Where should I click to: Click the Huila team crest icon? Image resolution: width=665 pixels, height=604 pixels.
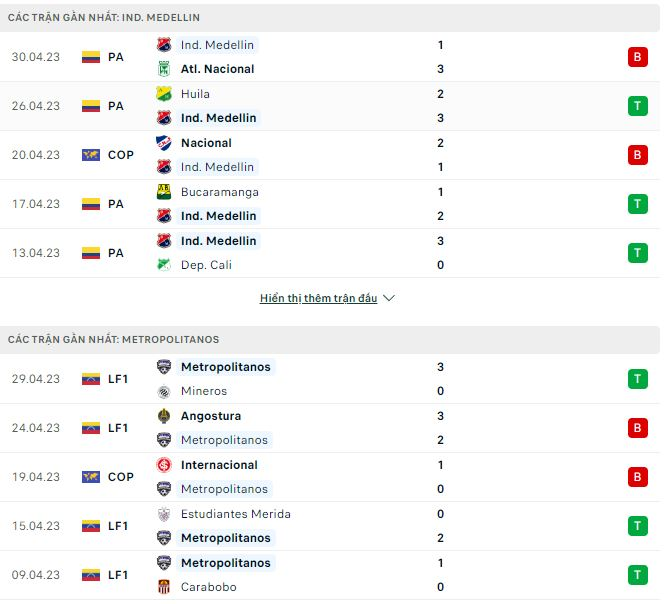(x=164, y=94)
